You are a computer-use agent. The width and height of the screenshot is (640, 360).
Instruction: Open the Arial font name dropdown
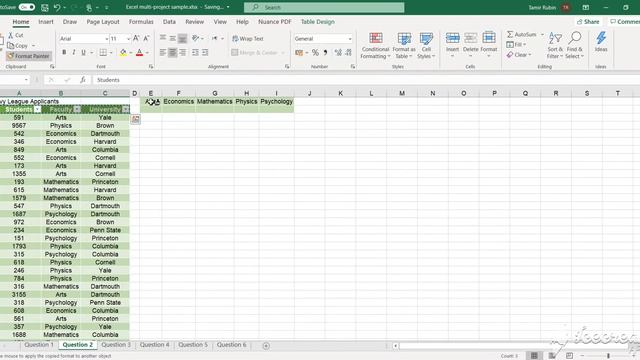[107, 39]
